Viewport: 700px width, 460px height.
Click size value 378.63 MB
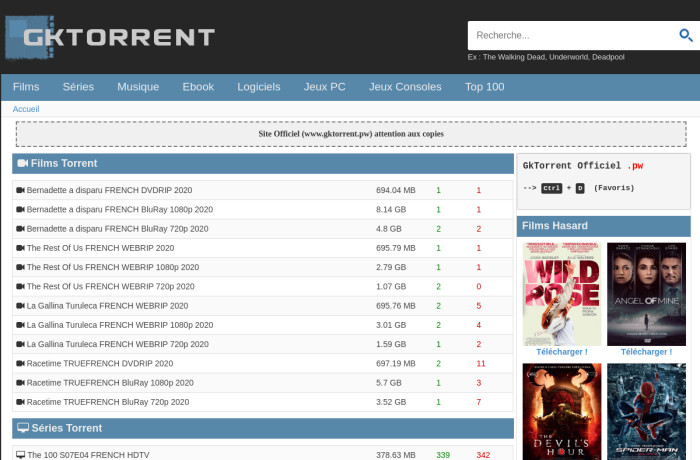click(x=396, y=455)
